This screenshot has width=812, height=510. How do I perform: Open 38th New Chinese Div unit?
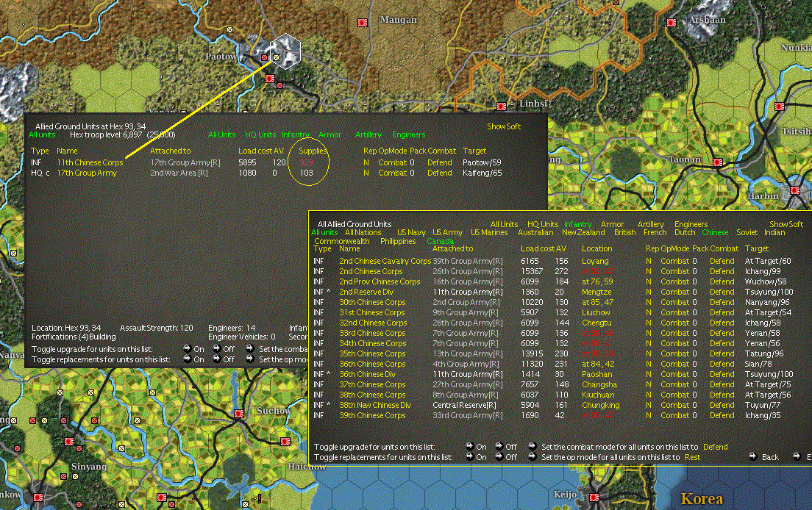click(x=375, y=405)
